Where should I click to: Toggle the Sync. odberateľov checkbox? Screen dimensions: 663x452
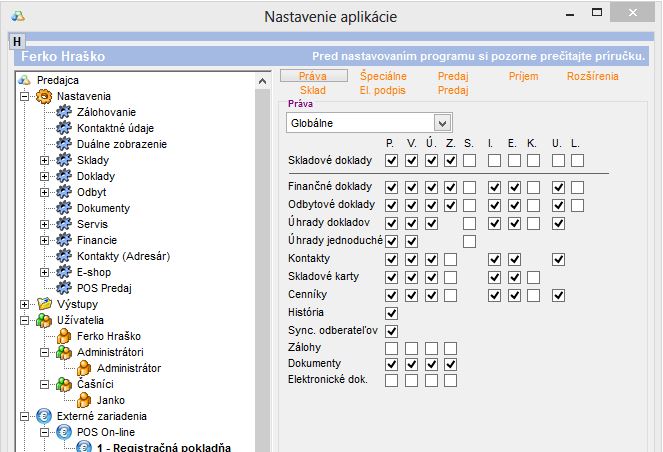[x=391, y=331]
